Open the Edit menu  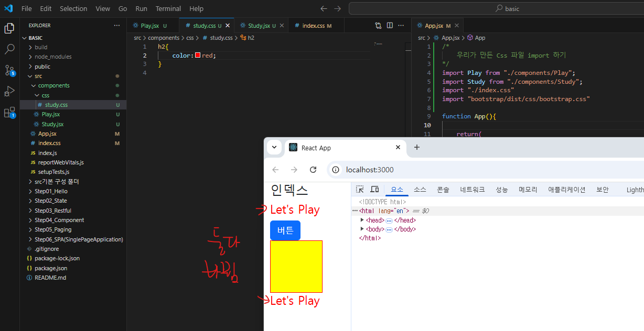coord(46,8)
